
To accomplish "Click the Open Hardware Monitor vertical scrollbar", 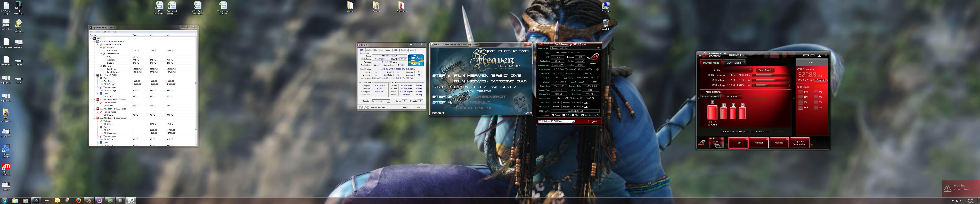I will (196, 90).
